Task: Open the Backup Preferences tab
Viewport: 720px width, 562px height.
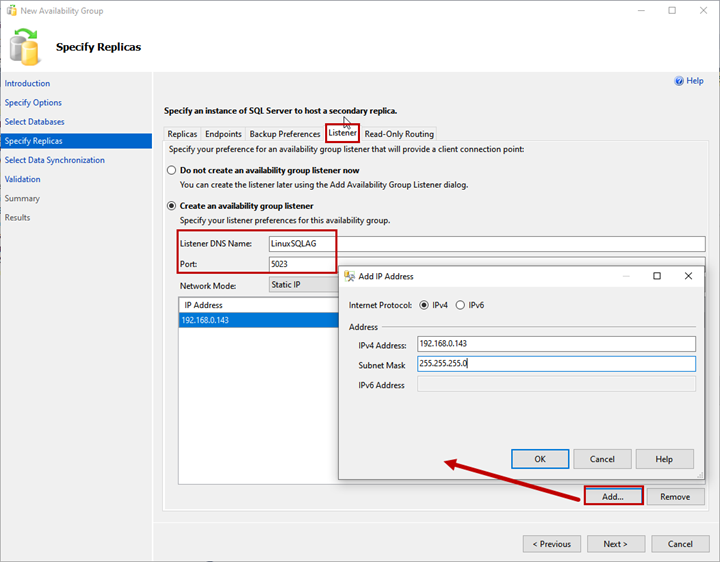Action: (x=285, y=134)
